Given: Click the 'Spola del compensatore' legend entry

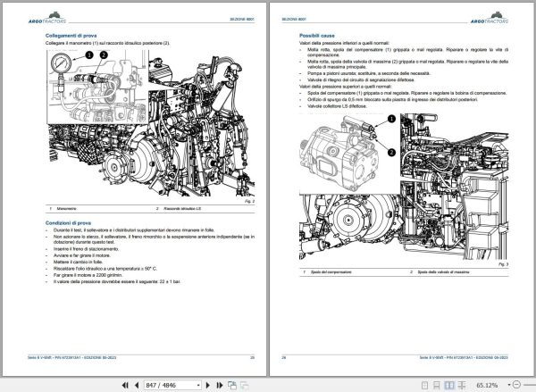Looking at the screenshot, I should point(331,272).
